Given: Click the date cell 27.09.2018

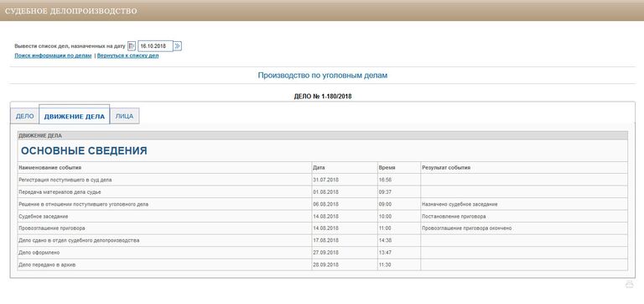Looking at the screenshot, I should (345, 253).
